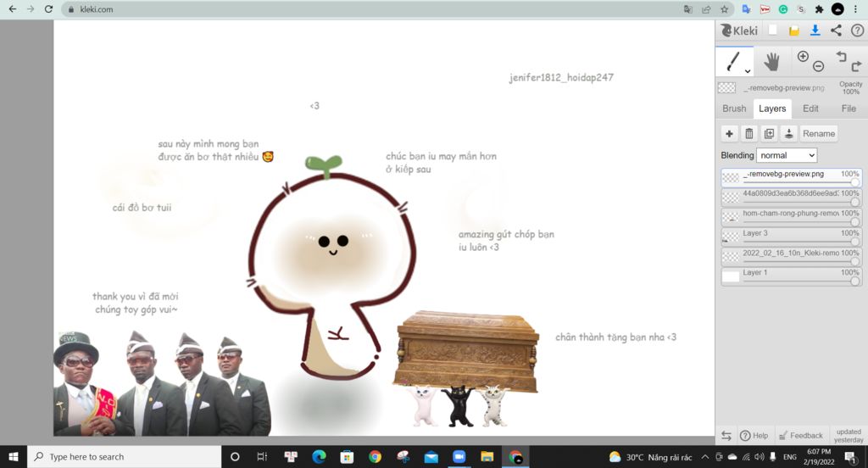Delete the selected layer with trash icon

tap(749, 133)
